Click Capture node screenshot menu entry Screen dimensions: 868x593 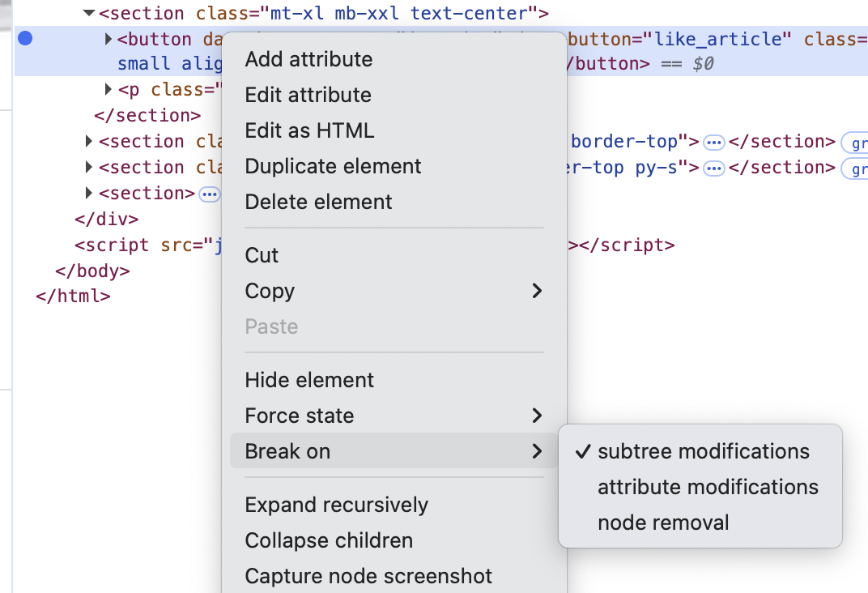tap(368, 576)
